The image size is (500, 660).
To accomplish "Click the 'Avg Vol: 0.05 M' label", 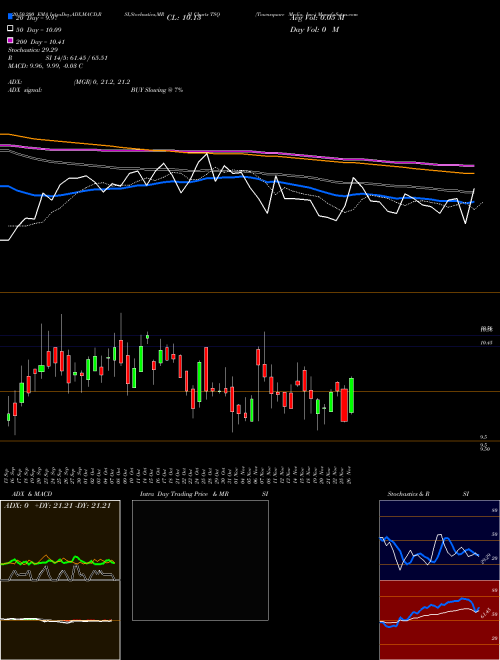I will tap(317, 18).
